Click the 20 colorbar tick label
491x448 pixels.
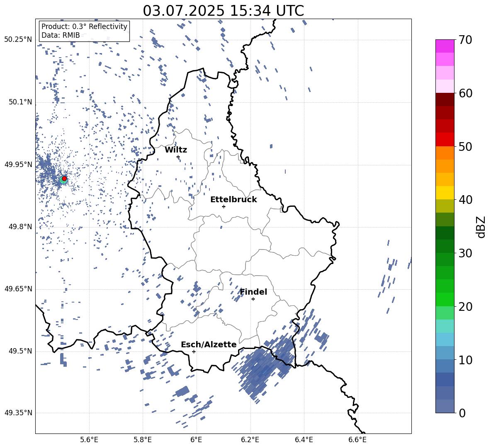click(465, 307)
